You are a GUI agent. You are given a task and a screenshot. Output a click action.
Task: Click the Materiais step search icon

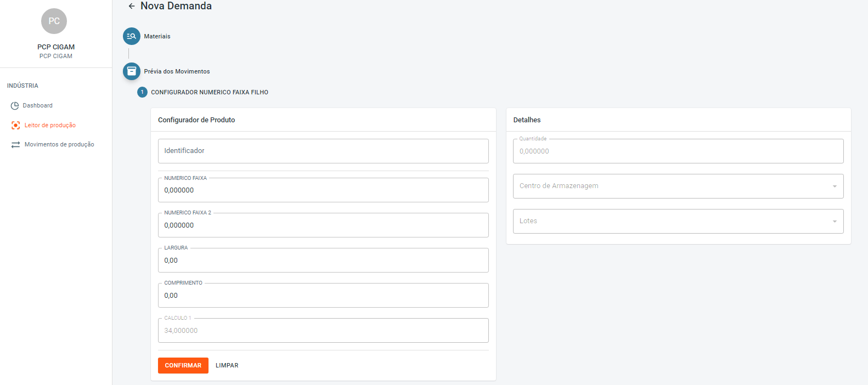click(132, 36)
